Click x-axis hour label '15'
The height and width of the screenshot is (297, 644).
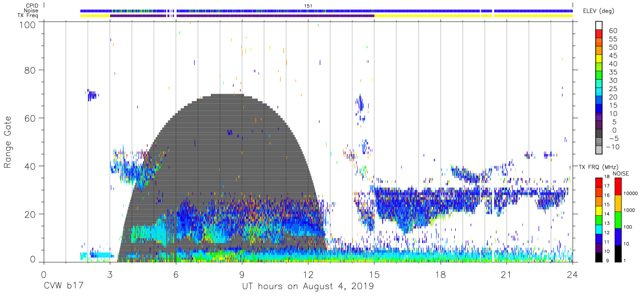374,274
